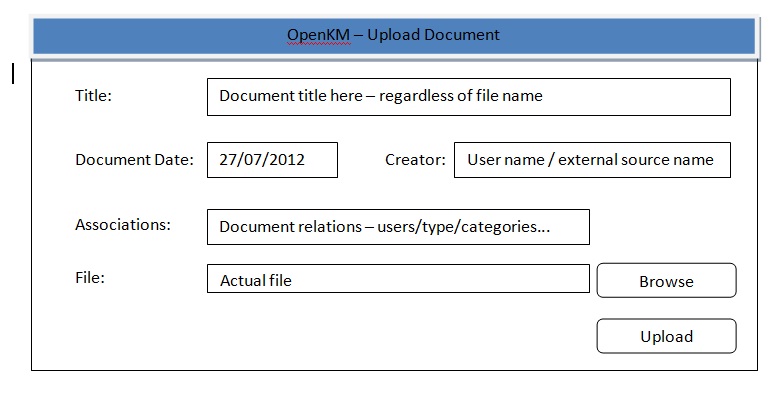Select the Document Date field showing 27/07/2012
The image size is (782, 400).
click(272, 160)
